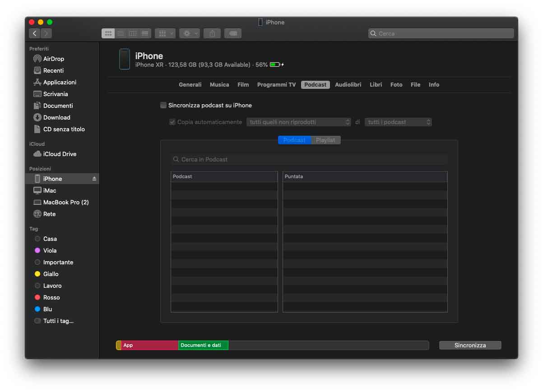The height and width of the screenshot is (392, 543).
Task: Click the forward navigation arrow
Action: pos(46,33)
